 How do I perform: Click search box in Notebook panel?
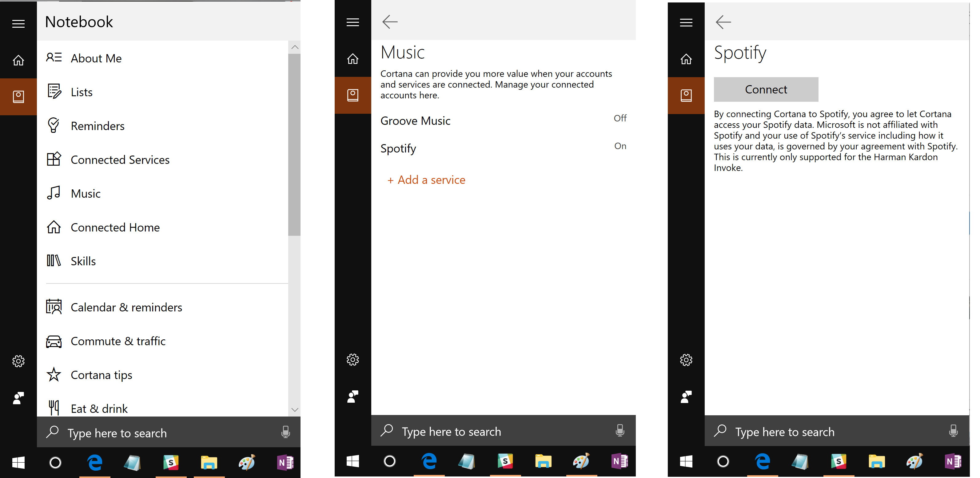coord(169,432)
